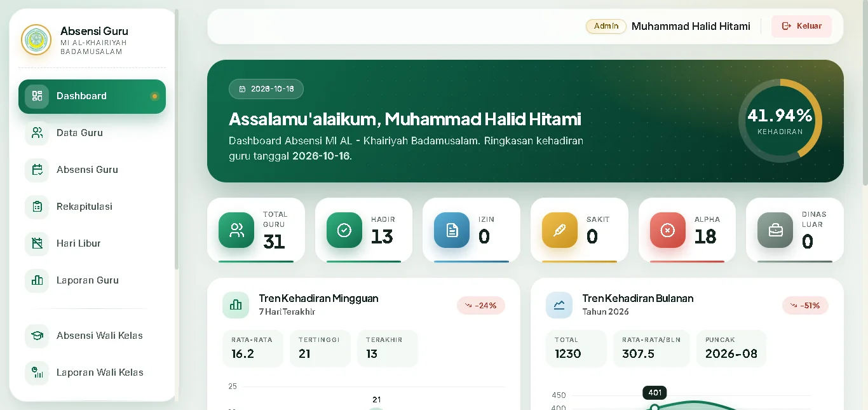This screenshot has height=410, width=868.
Task: Click the Total Guru green people icon
Action: click(236, 230)
